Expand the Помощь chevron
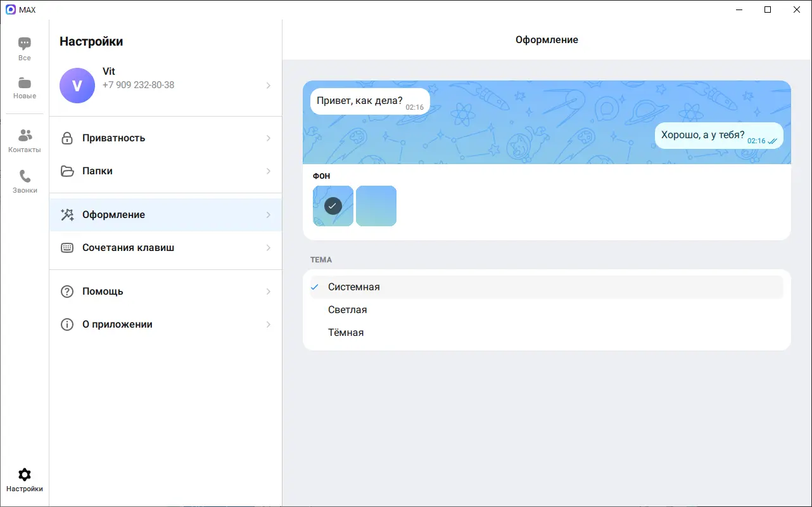The image size is (812, 507). pyautogui.click(x=269, y=292)
